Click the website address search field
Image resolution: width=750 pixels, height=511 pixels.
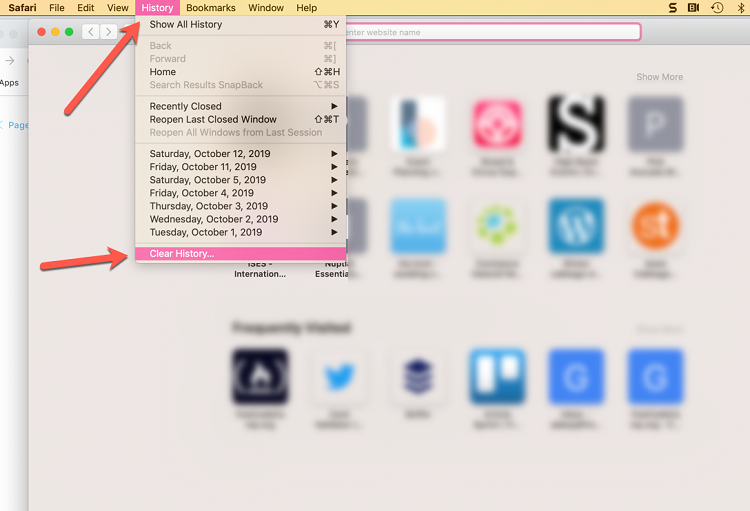click(490, 32)
